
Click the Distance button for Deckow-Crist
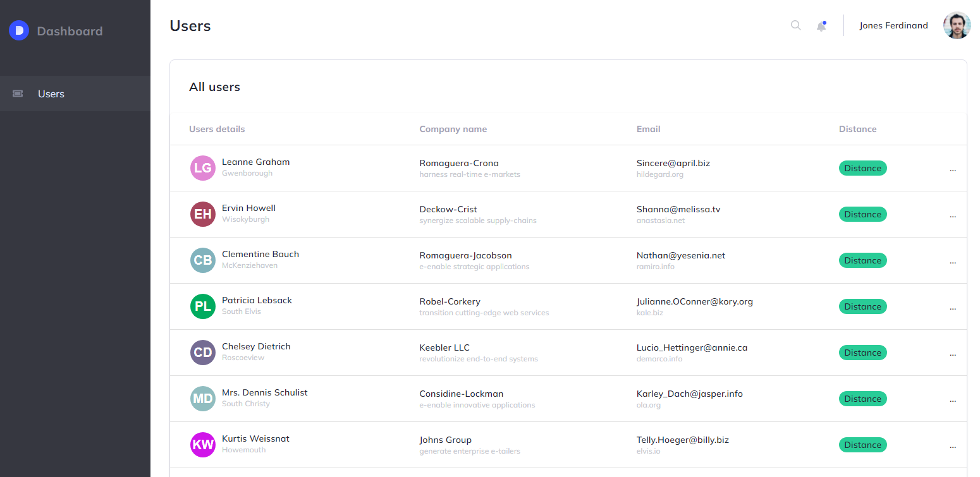[x=862, y=214]
